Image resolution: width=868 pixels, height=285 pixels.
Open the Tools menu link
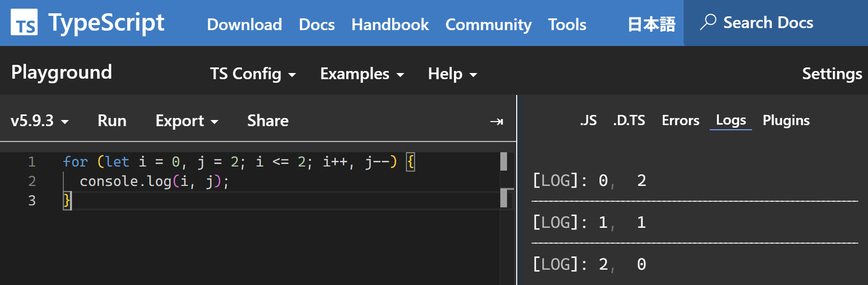pyautogui.click(x=567, y=25)
